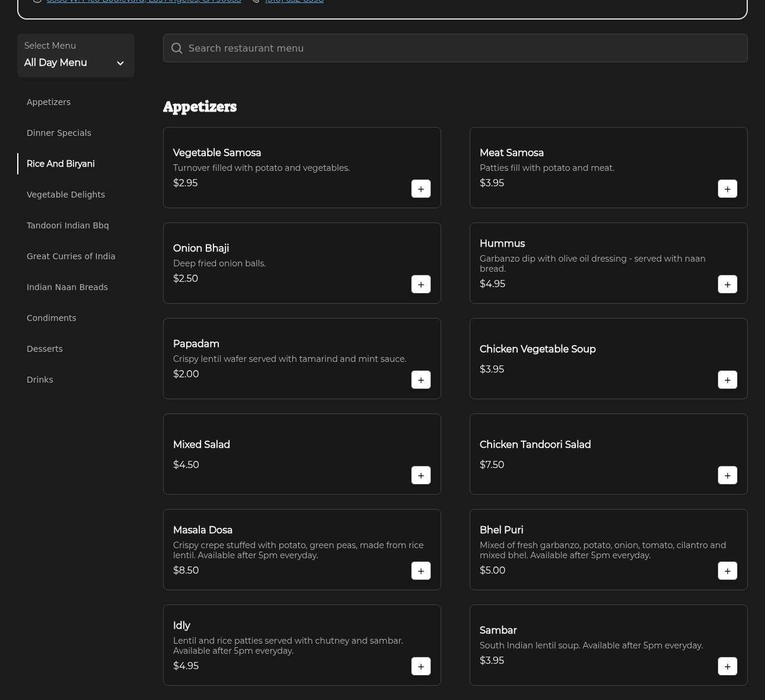Add Chicken Vegetable Soup to cart
This screenshot has height=700, width=765.
[x=727, y=380]
